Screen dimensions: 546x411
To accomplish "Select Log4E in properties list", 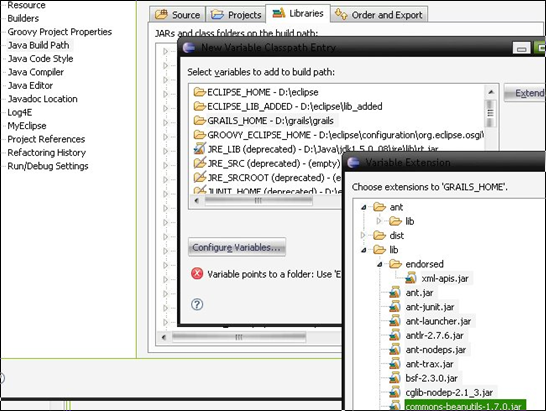I will (20, 113).
